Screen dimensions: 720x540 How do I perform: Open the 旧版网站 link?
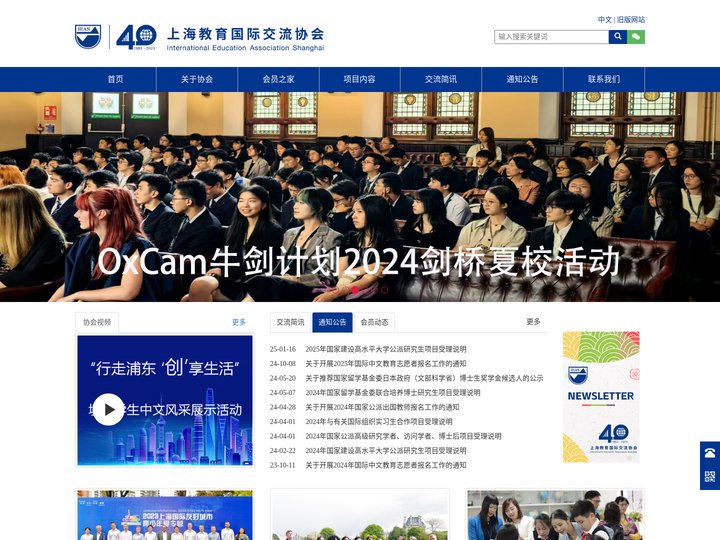(630, 20)
